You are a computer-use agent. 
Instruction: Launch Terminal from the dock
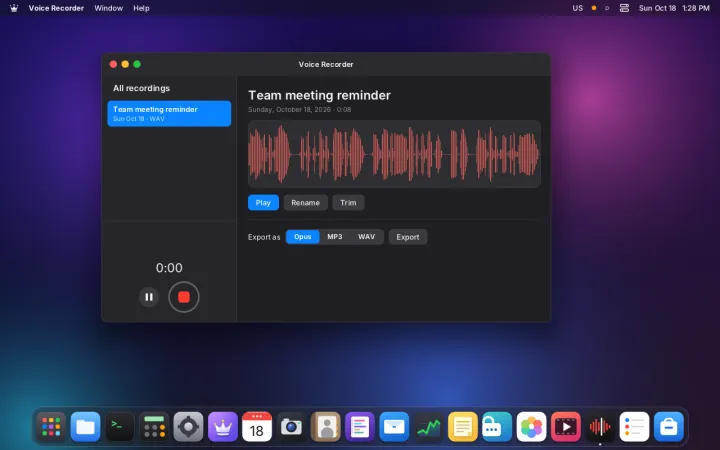click(120, 427)
